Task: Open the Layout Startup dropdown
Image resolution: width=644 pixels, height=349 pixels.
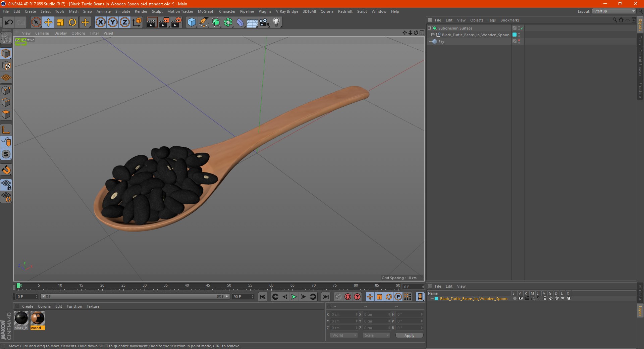Action: pyautogui.click(x=614, y=11)
